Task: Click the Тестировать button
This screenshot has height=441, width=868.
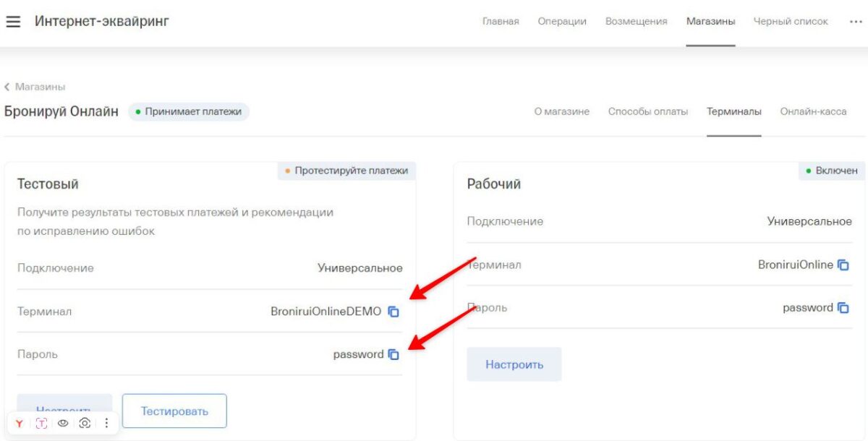Action: [174, 411]
